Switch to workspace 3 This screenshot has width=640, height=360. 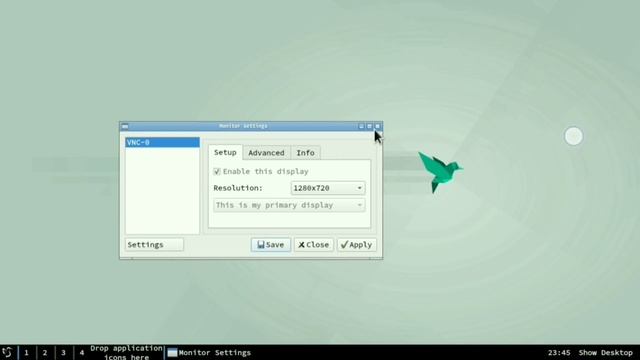pyautogui.click(x=63, y=353)
